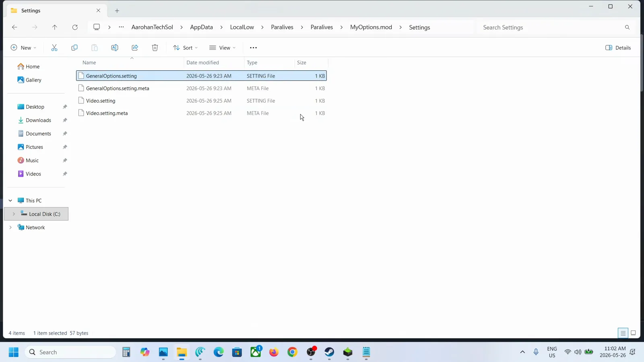Collapse the This PC tree node
Screen dimensions: 644x362
coord(10,200)
